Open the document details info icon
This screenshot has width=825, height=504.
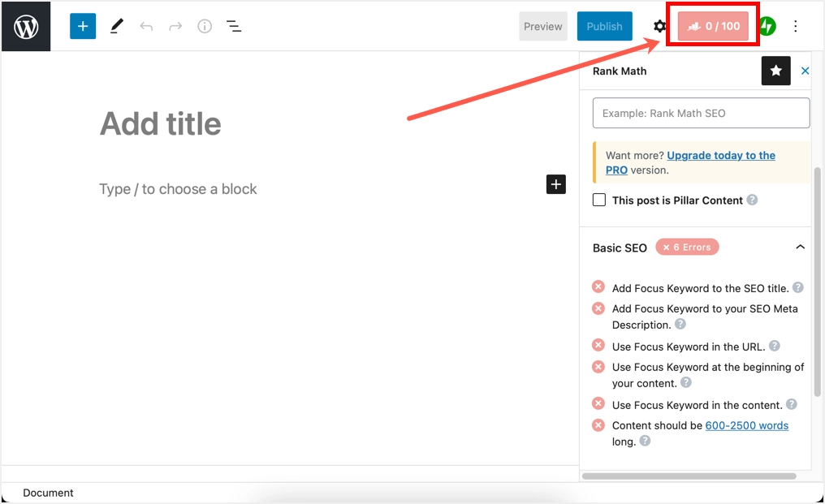205,26
